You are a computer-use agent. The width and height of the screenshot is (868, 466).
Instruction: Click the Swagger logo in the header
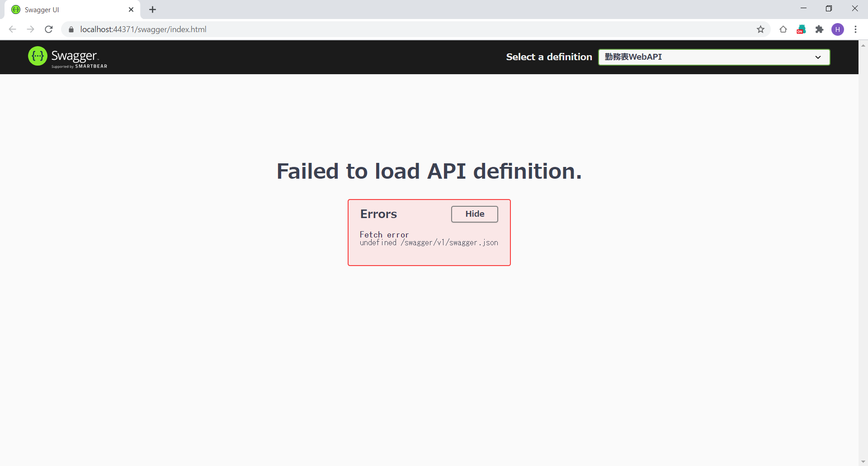(67, 57)
